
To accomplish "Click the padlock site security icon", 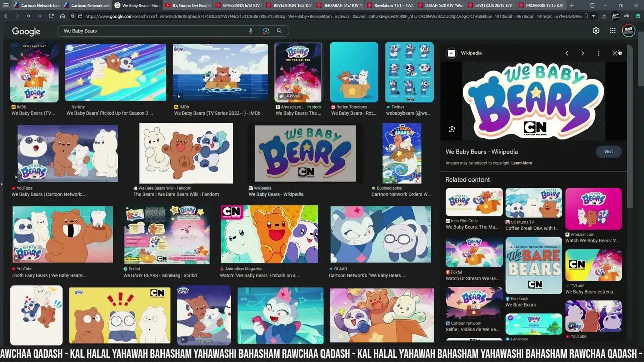I will (x=80, y=16).
